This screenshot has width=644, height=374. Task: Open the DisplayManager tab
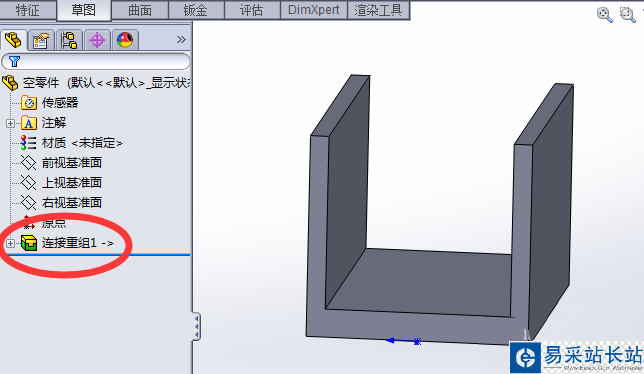(x=125, y=40)
